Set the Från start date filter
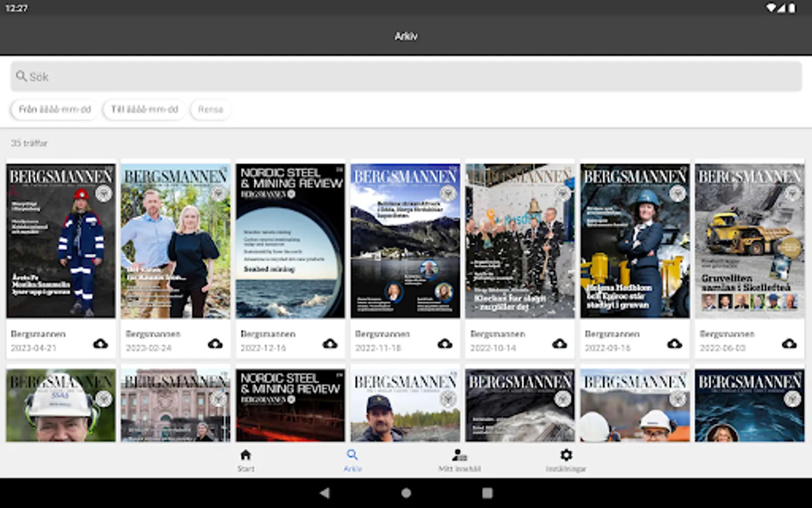The height and width of the screenshot is (508, 812). (55, 110)
